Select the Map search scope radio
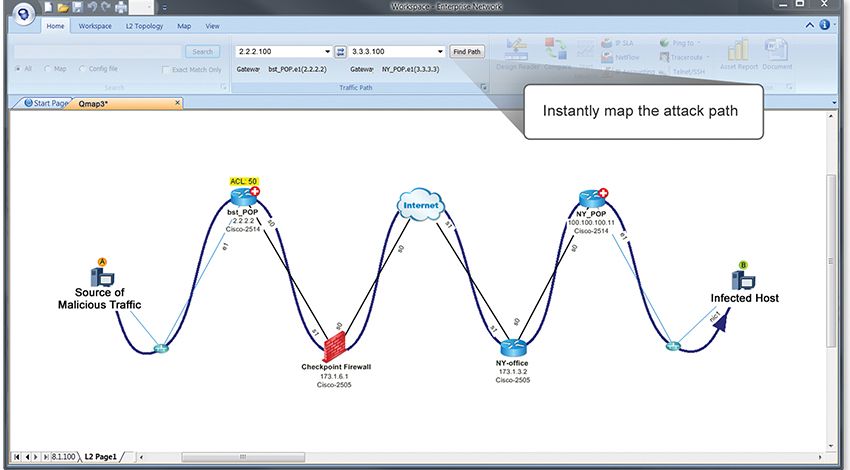 47,69
